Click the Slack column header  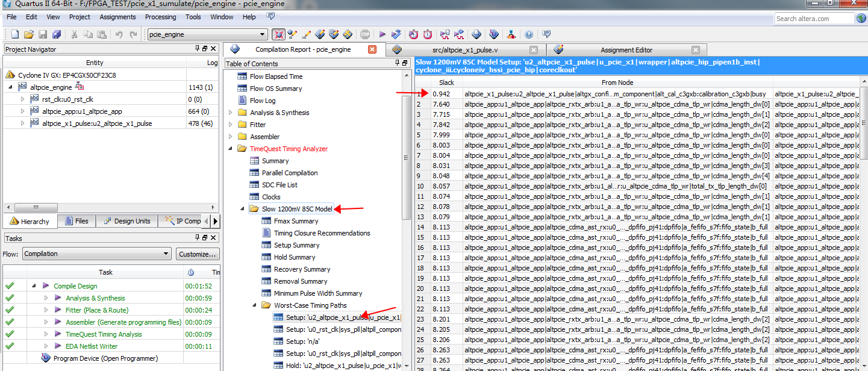[446, 83]
